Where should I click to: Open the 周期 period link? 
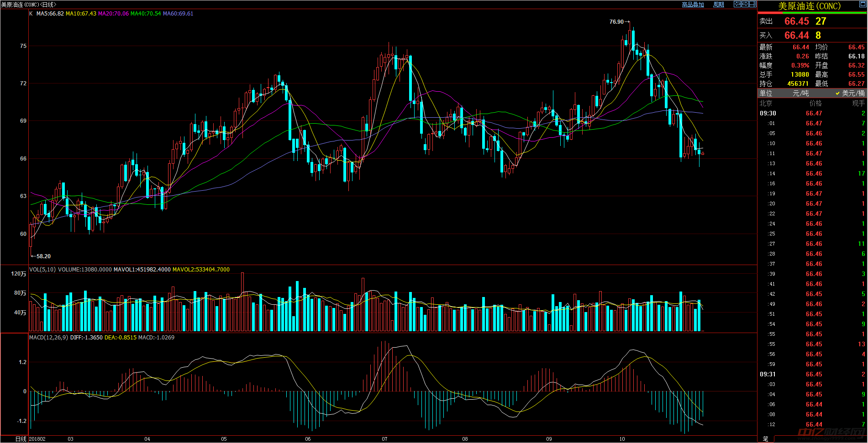(719, 5)
